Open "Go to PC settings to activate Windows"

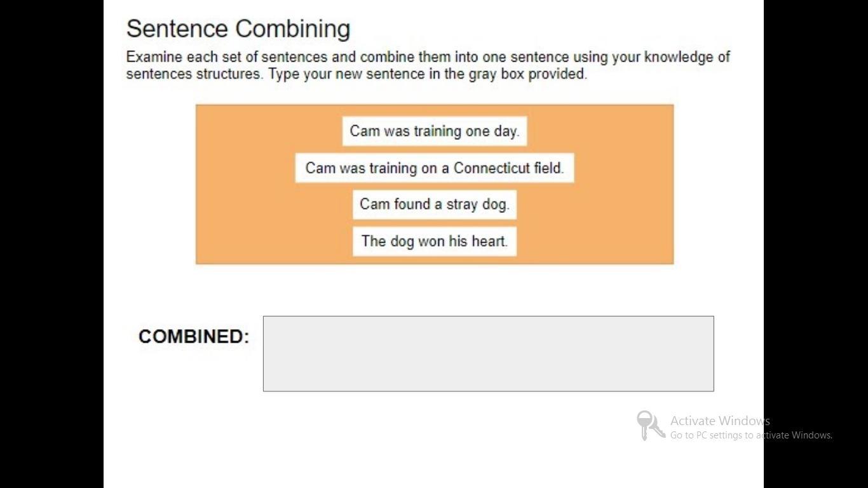coord(751,435)
